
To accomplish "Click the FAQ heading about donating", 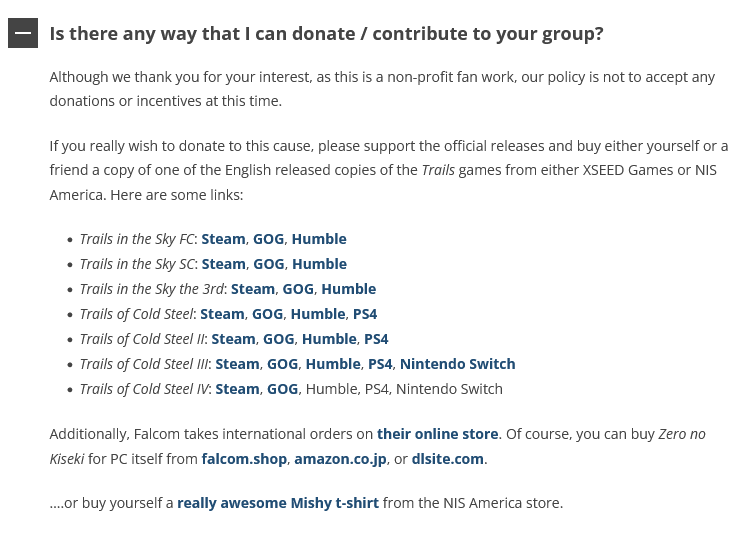I will point(326,34).
